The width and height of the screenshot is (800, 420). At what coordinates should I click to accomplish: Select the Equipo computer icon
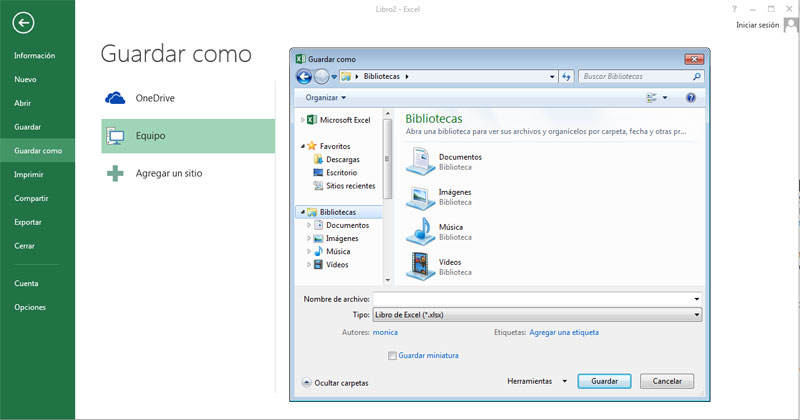[x=115, y=136]
